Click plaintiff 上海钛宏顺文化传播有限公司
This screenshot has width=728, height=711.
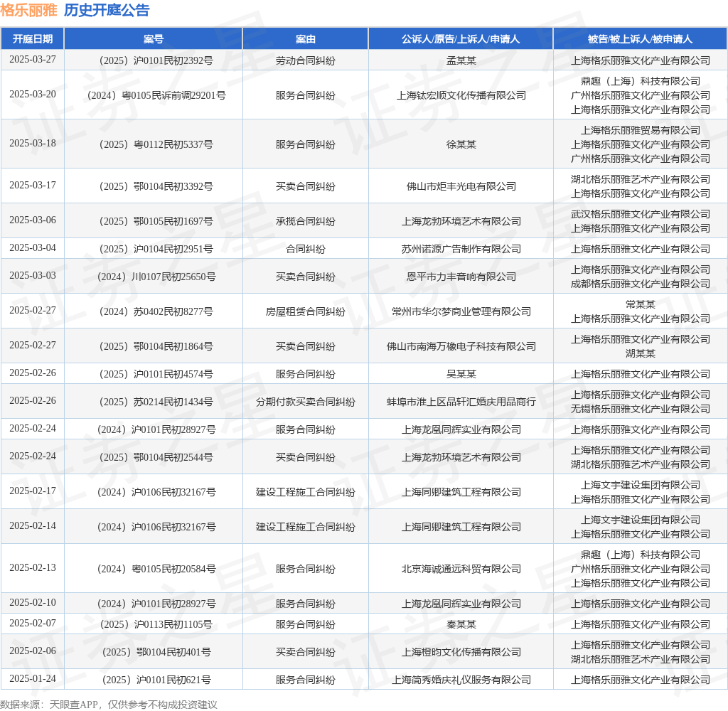[461, 96]
